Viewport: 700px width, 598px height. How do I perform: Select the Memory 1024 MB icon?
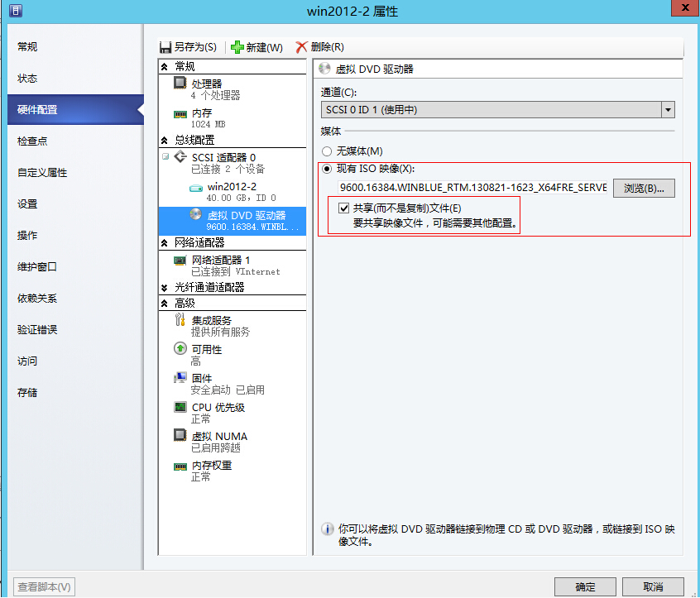180,114
